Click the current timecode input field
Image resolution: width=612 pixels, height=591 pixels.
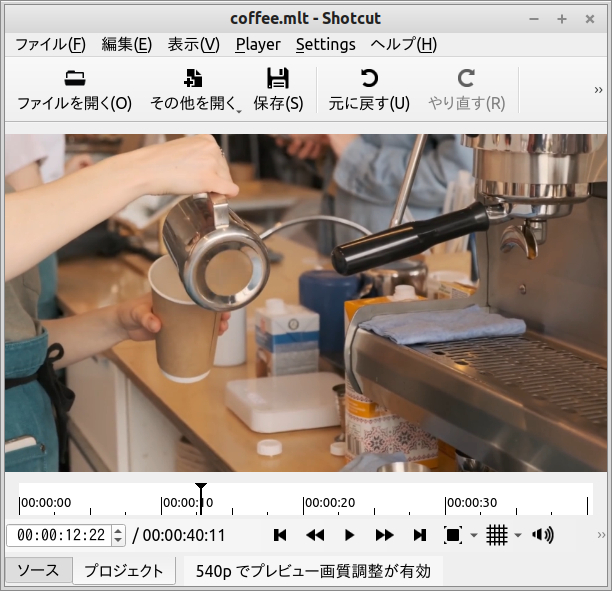tap(59, 535)
